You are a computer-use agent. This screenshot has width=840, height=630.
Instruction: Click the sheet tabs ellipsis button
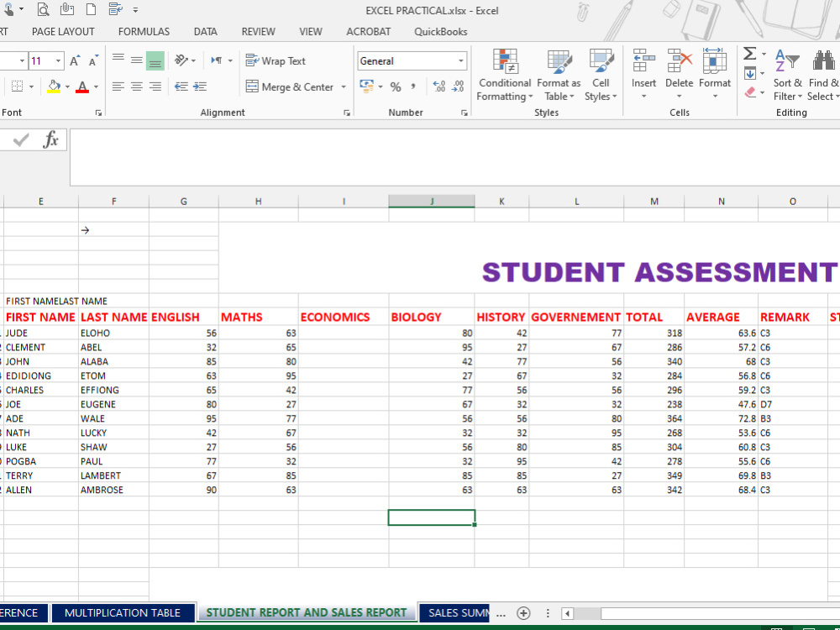501,614
